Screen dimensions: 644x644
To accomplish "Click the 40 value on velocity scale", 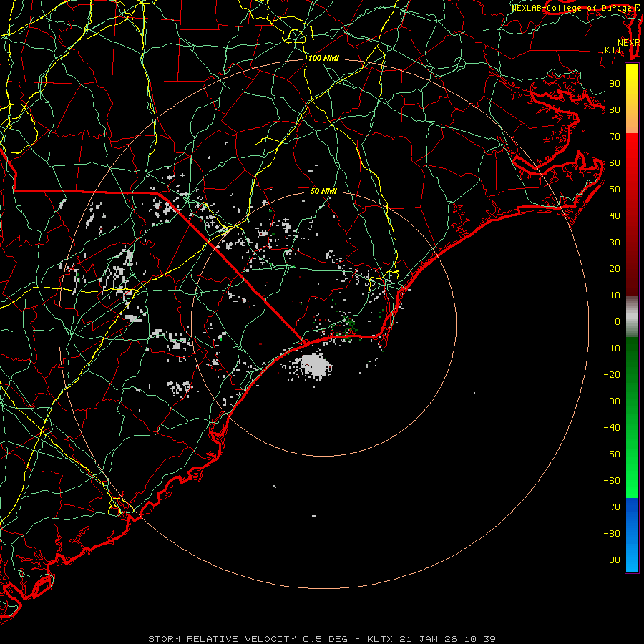I will click(x=615, y=215).
